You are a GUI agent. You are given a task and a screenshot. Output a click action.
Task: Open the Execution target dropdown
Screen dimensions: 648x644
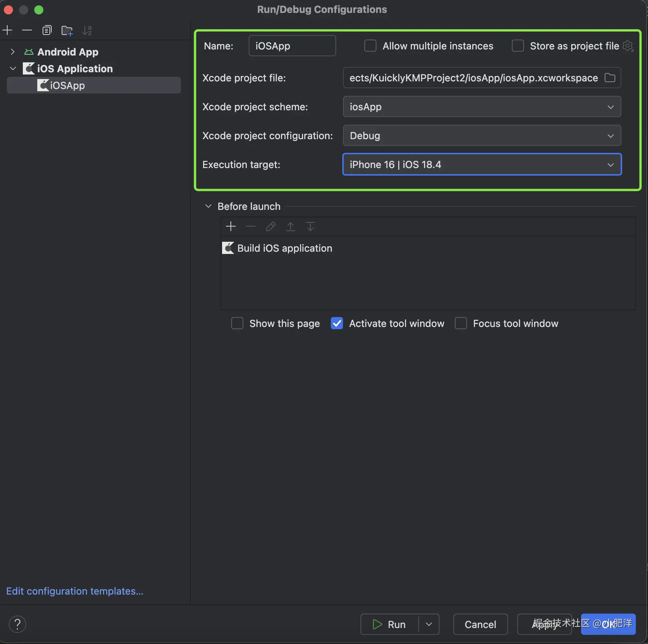(x=482, y=165)
